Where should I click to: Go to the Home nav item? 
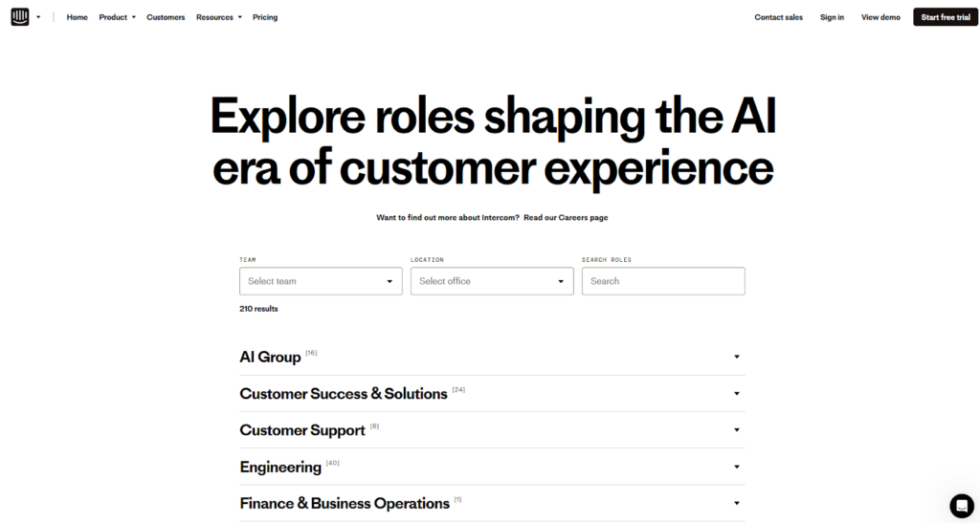point(77,17)
